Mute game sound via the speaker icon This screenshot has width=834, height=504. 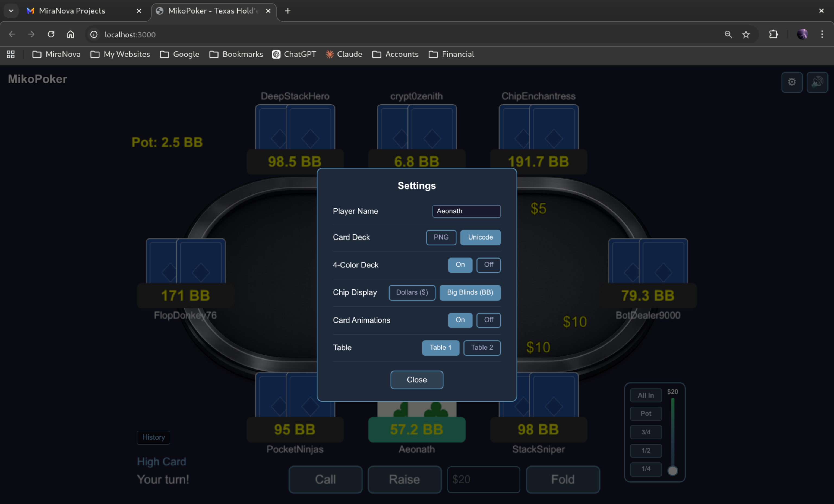pos(818,82)
